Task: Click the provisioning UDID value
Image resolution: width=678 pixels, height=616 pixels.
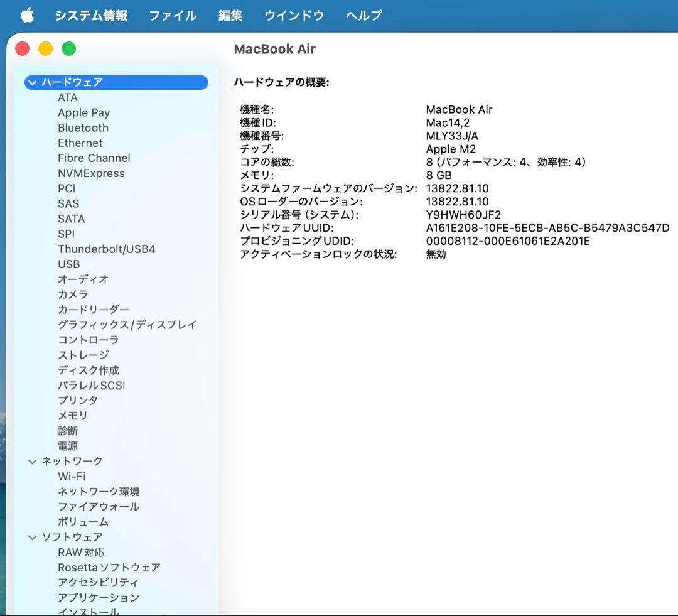Action: coord(508,241)
